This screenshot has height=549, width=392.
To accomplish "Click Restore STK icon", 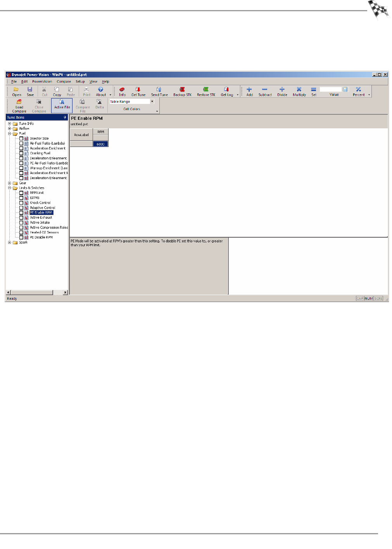I will point(206,91).
